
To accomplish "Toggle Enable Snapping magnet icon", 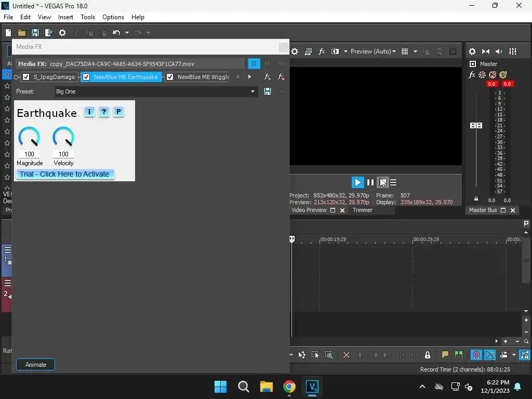I will [476, 355].
